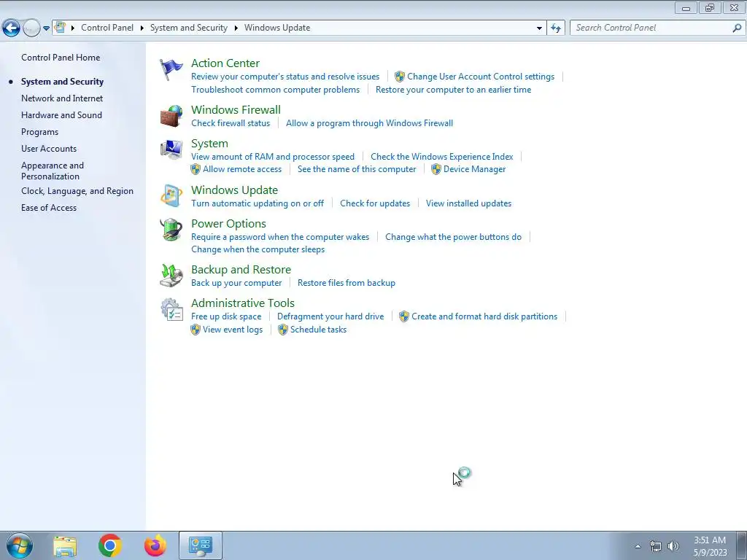Open Create and format hard disk partitions
747x560 pixels.
(x=484, y=316)
